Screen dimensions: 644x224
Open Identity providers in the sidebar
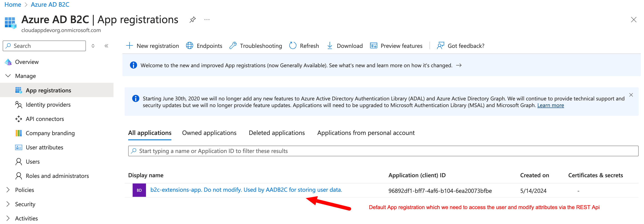[x=48, y=105]
